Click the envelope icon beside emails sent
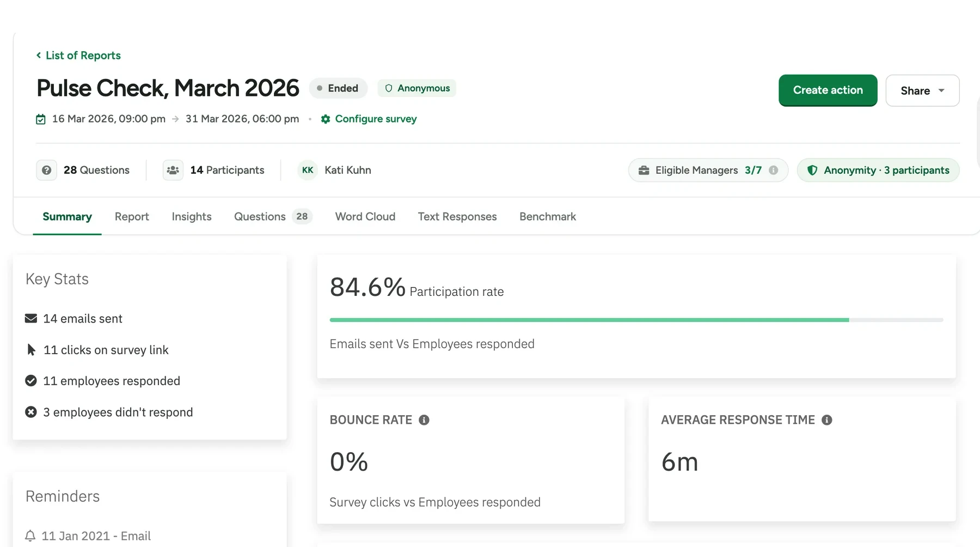 pyautogui.click(x=31, y=318)
